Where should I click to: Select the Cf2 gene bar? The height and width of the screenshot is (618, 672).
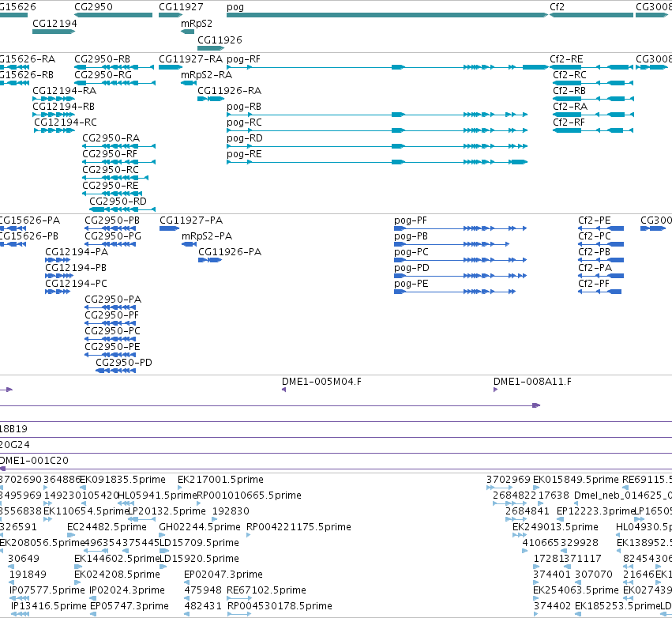[591, 15]
